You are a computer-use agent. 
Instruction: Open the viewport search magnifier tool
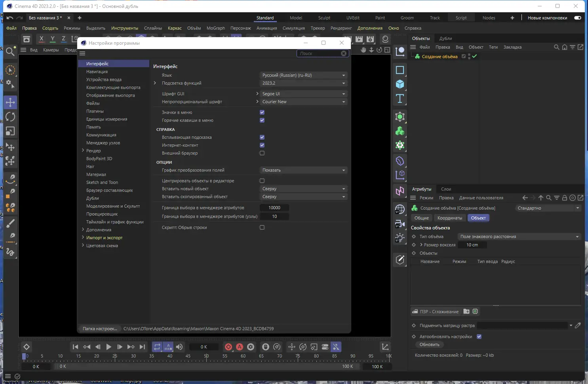point(10,51)
